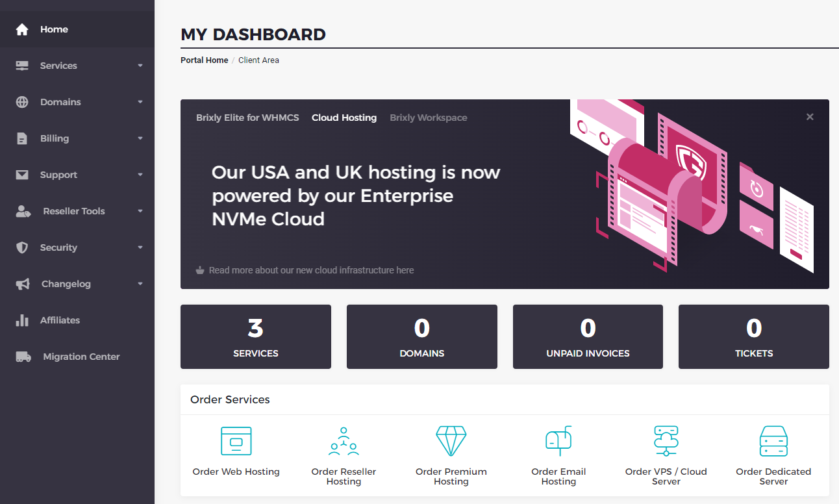This screenshot has height=504, width=839.
Task: Click the Order Services section title
Action: pyautogui.click(x=230, y=399)
